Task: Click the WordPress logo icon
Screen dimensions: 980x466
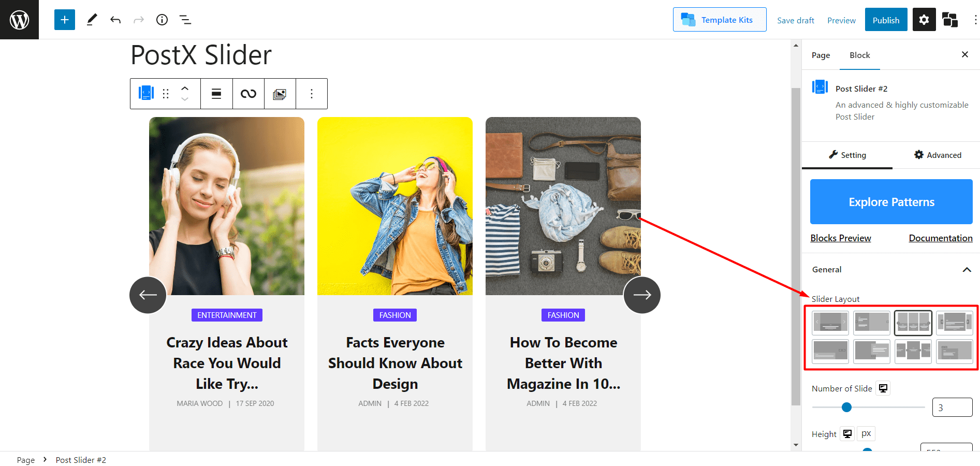Action: click(19, 20)
